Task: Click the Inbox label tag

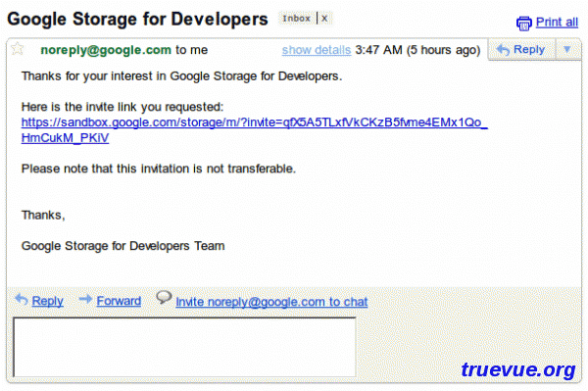Action: click(296, 19)
